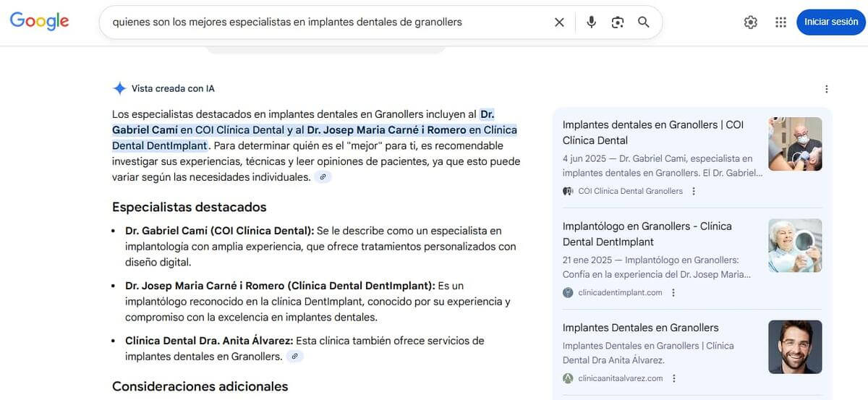
Task: Click the 'Especialistas destacados' heading
Action: coord(190,207)
